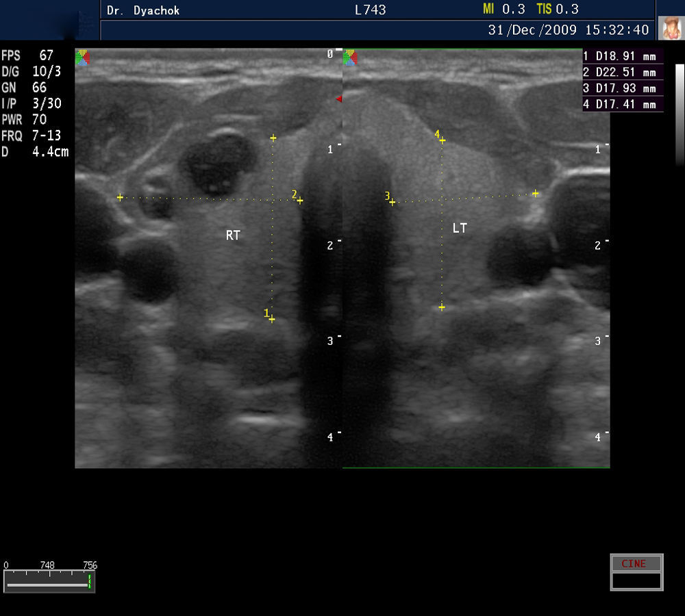685x616 pixels.
Task: Click the red focus position arrow marker
Action: pyautogui.click(x=339, y=99)
